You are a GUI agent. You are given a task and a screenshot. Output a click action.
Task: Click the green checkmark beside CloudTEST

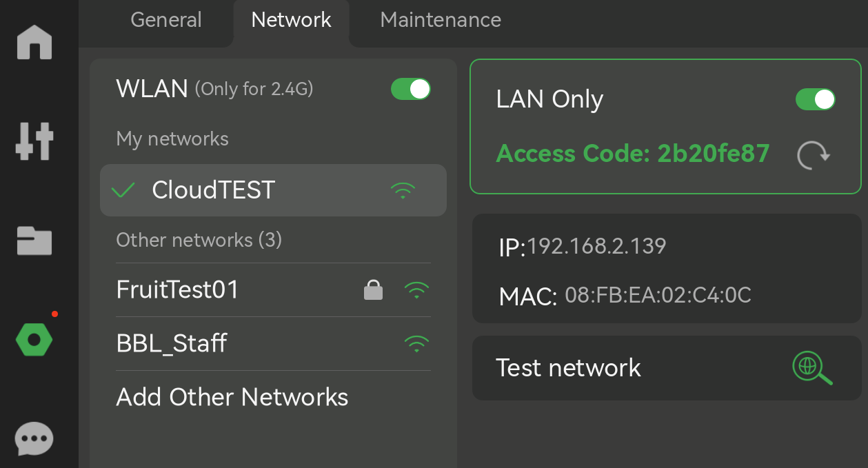tap(123, 190)
